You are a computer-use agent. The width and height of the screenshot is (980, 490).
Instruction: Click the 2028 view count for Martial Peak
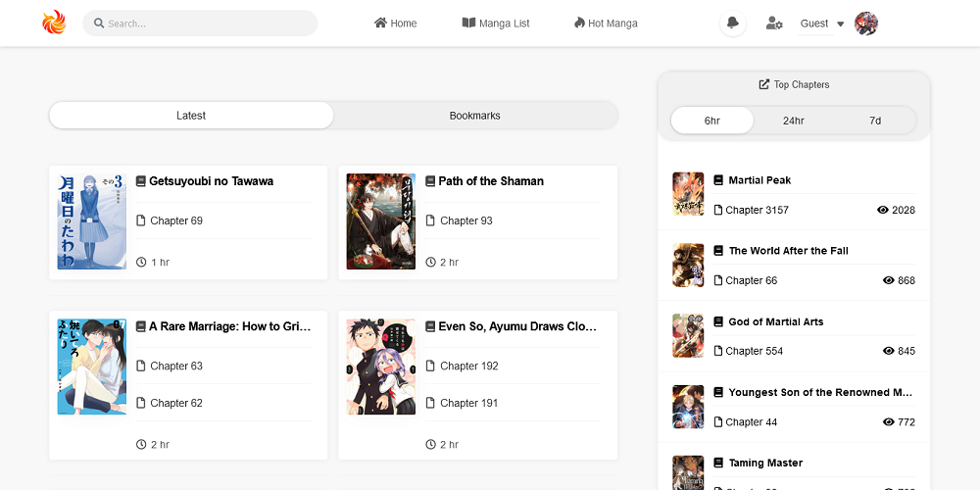(904, 210)
